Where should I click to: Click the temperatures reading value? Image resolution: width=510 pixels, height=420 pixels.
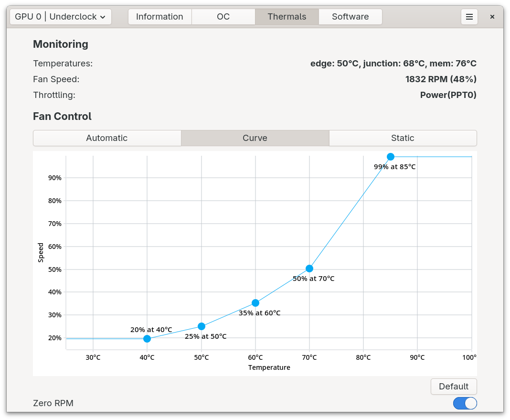tap(393, 64)
